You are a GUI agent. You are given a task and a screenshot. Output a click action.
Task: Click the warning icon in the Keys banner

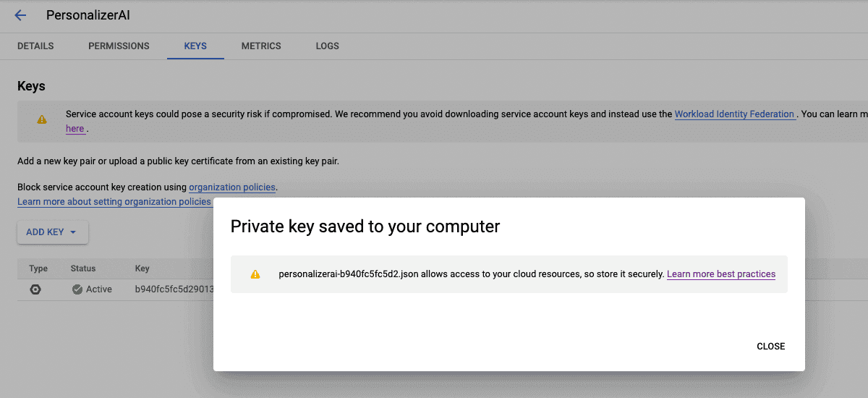tap(42, 119)
